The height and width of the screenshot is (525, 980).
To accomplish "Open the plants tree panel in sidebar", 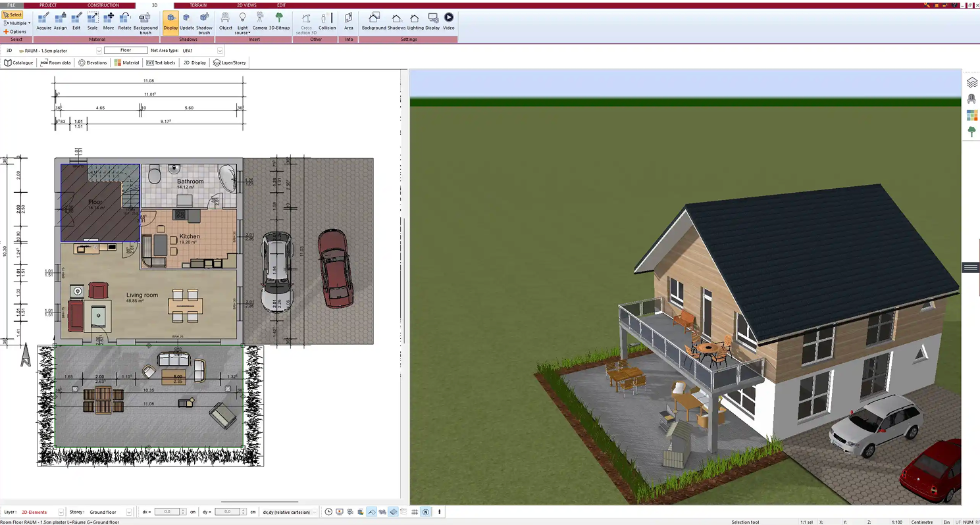I will 972,132.
